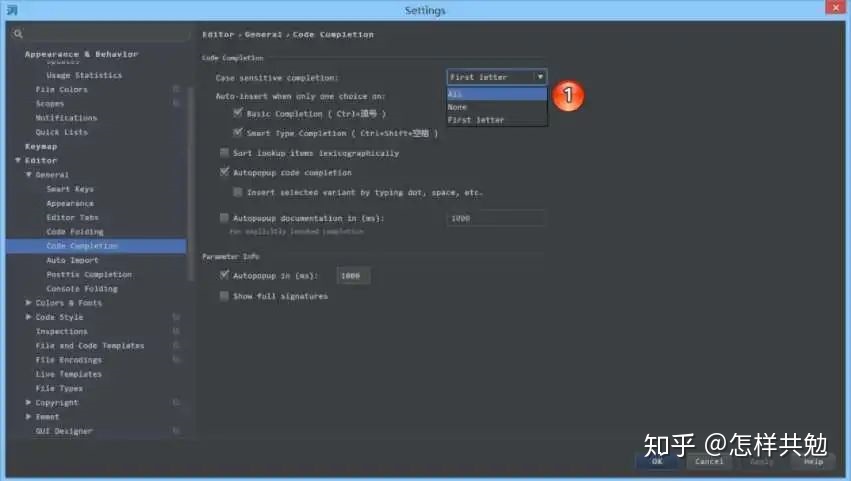
Task: Click the project-level icon beside Inspections
Action: click(x=176, y=331)
